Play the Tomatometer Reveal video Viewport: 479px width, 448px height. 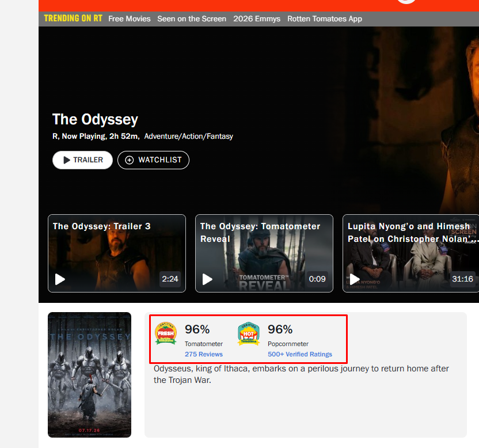207,279
